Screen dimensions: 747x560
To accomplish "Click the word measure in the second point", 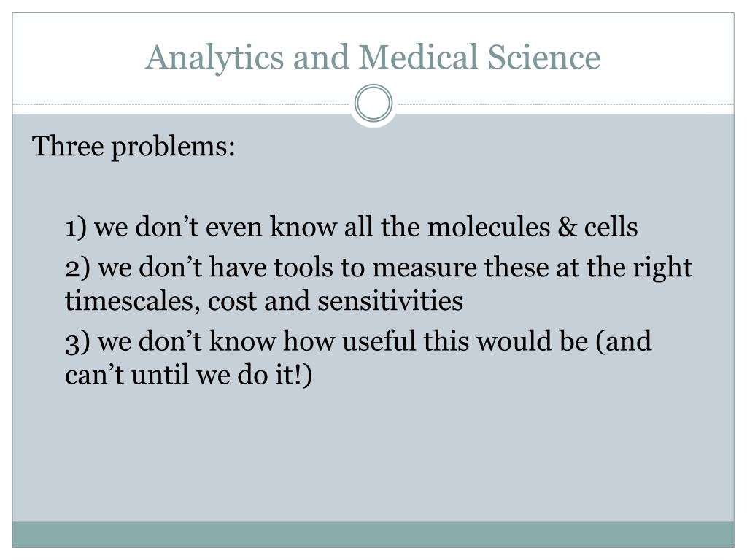I will coord(425,269).
